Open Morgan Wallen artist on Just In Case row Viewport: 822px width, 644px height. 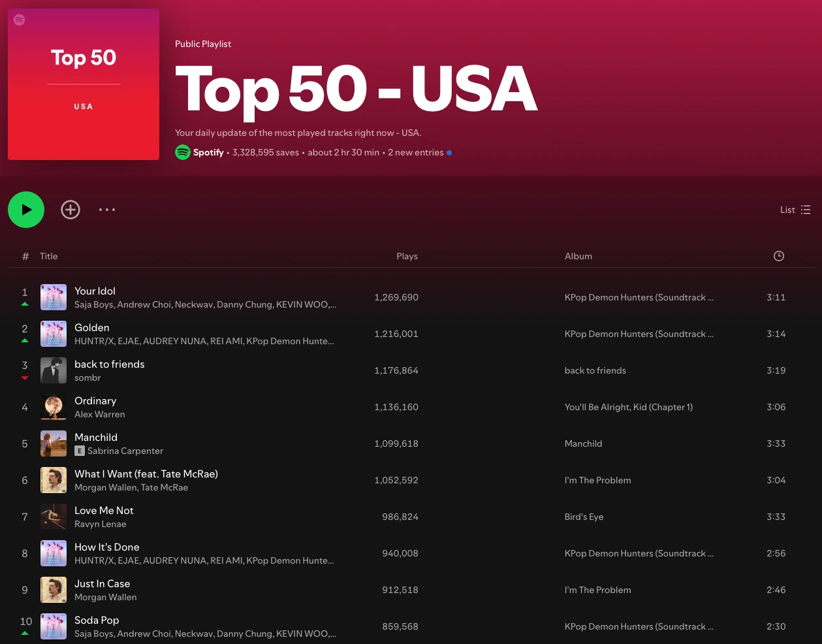[106, 598]
